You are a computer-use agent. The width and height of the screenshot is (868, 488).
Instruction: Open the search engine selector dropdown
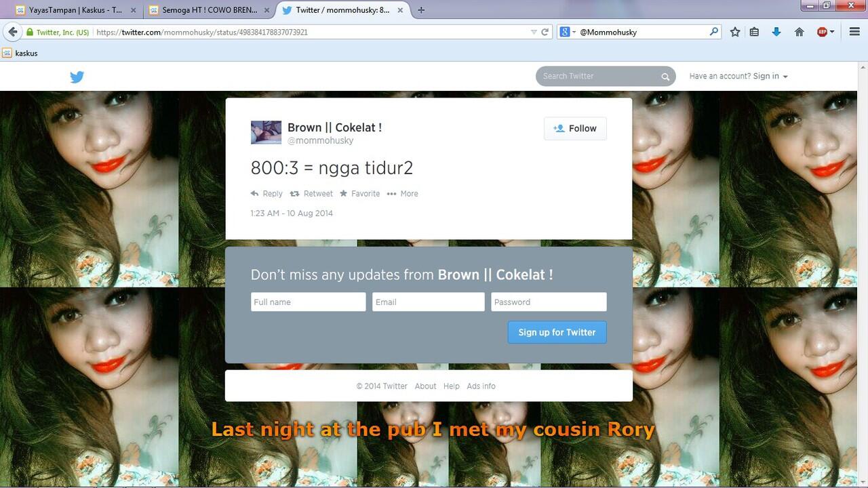568,32
